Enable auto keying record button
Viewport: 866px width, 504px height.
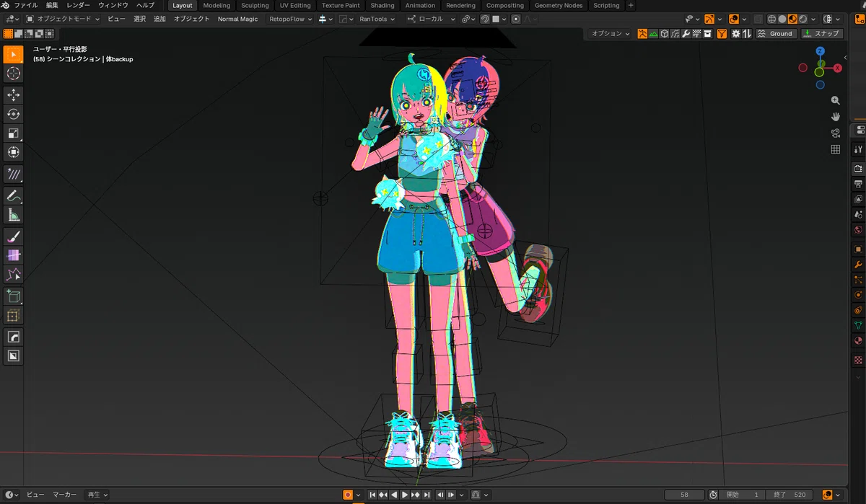coord(348,495)
